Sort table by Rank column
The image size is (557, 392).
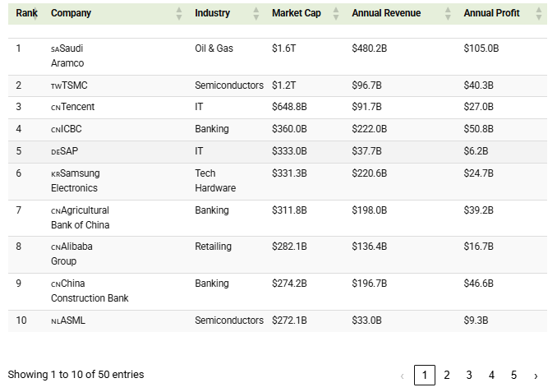(x=27, y=13)
